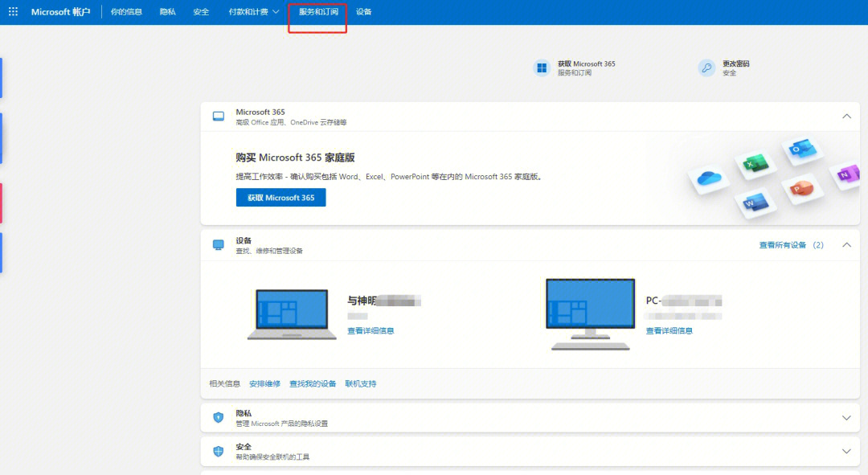Open the 你的信息 tab
The width and height of the screenshot is (868, 475).
tap(126, 11)
